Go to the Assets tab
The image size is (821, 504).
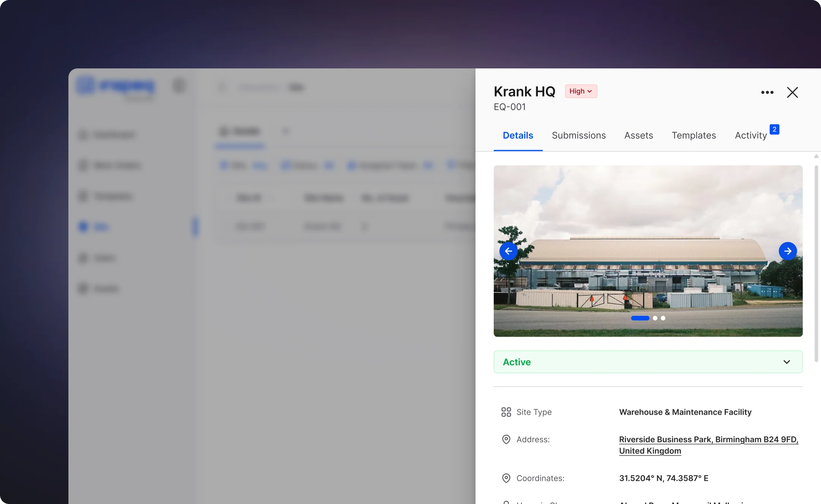pyautogui.click(x=639, y=135)
